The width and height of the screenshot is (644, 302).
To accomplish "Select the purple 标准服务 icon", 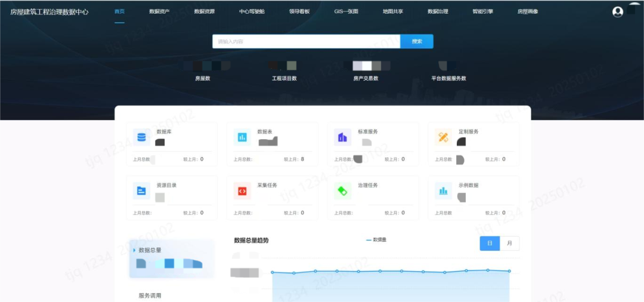I will [x=342, y=137].
